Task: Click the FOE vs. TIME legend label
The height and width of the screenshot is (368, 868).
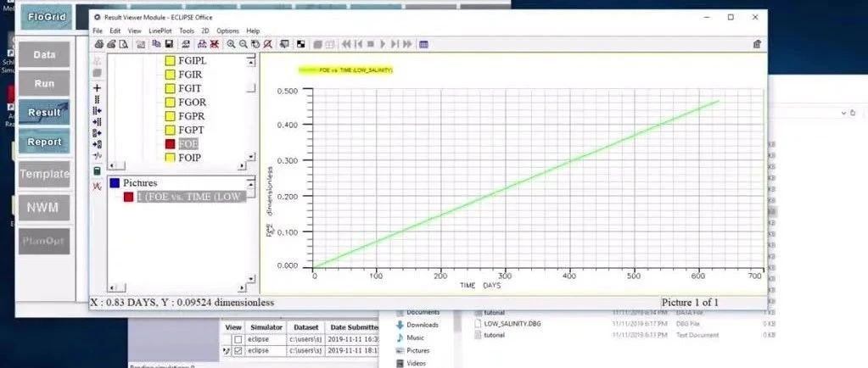Action: 356,71
